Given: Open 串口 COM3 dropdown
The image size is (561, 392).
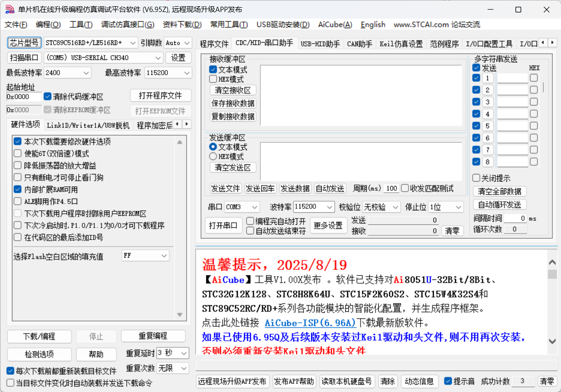Looking at the screenshot, I should pyautogui.click(x=242, y=207).
